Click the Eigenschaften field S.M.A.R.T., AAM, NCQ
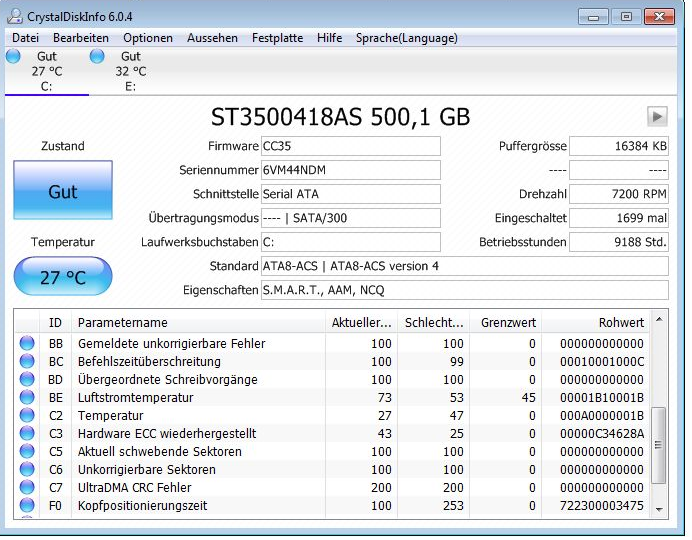Screen dimensions: 692x540 coord(464,290)
